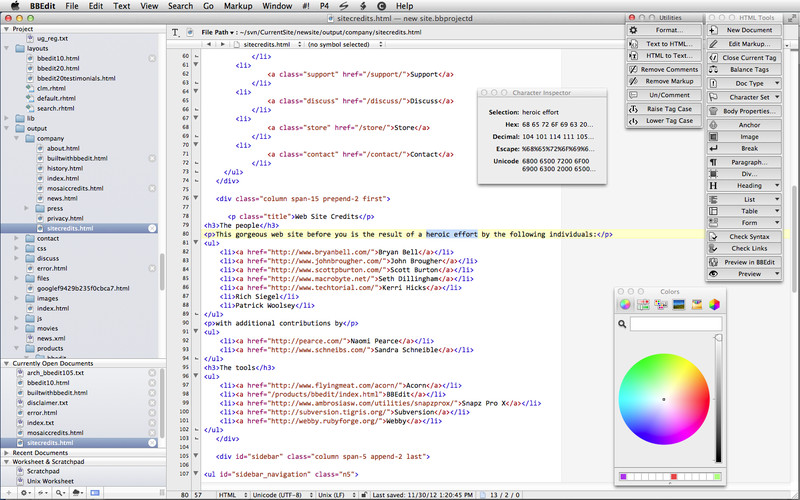Click the magnifier icon in Colors panel

(622, 324)
